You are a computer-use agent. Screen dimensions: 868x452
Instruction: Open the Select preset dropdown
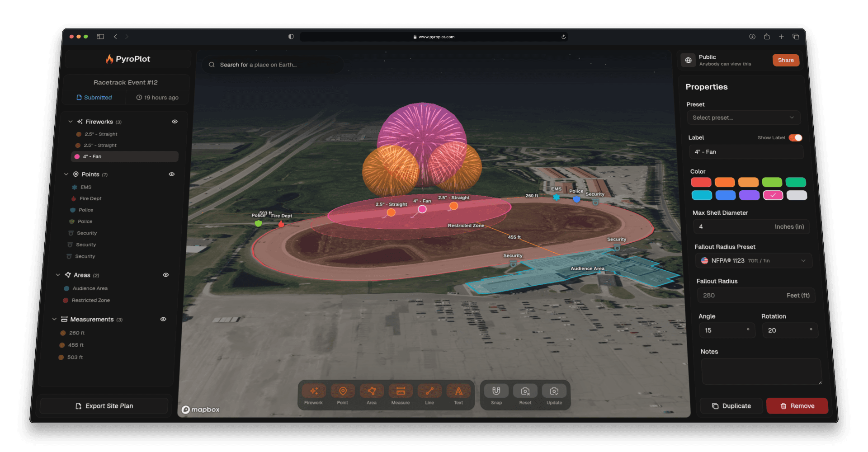(x=744, y=118)
